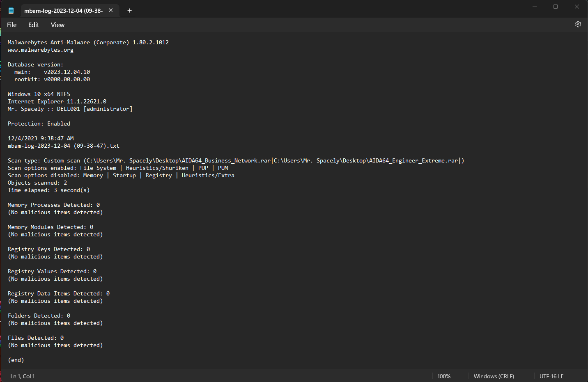Click the 'Database version:' line
This screenshot has width=588, height=382.
coord(35,65)
